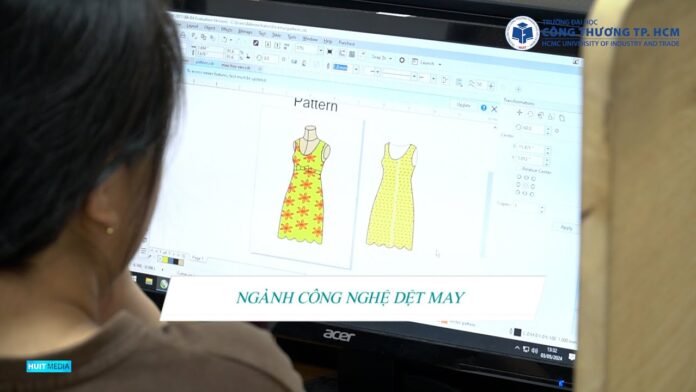Image resolution: width=696 pixels, height=392 pixels.
Task: Open the Purchase menu
Action: [x=346, y=43]
